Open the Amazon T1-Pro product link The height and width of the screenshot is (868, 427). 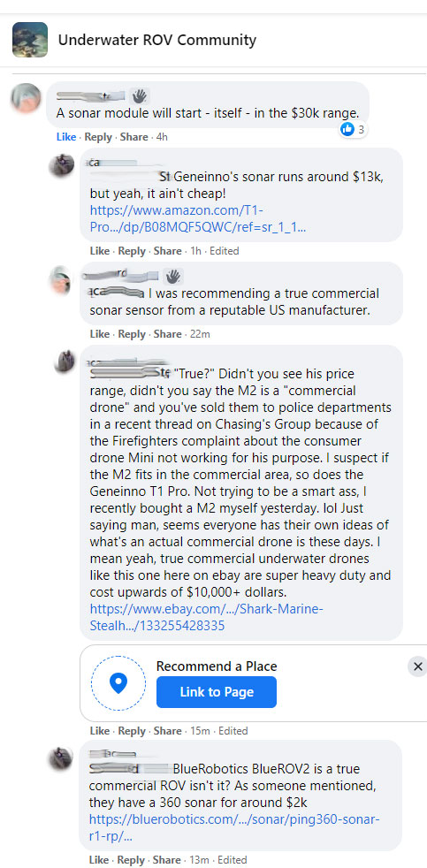[198, 218]
